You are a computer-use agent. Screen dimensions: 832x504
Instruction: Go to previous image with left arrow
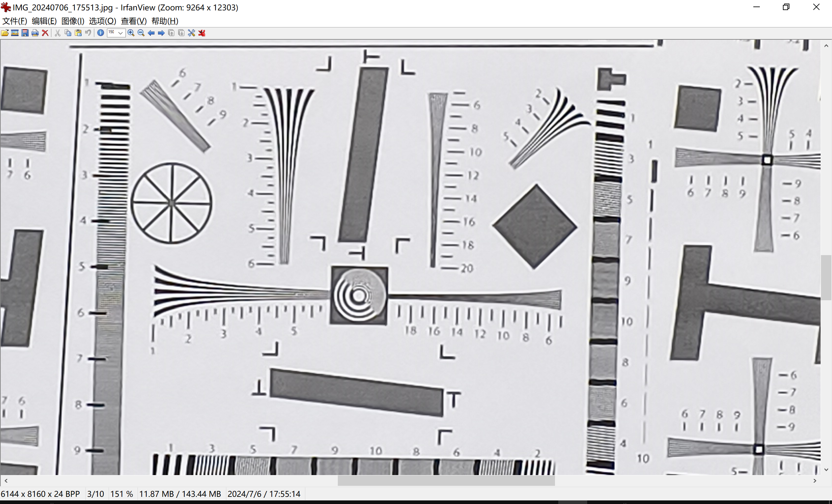151,33
